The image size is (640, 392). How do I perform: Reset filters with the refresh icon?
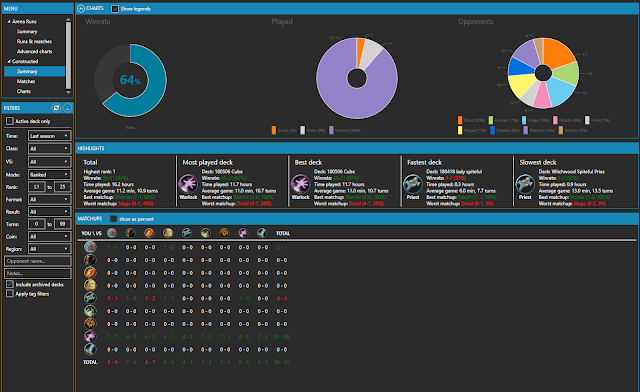56,108
